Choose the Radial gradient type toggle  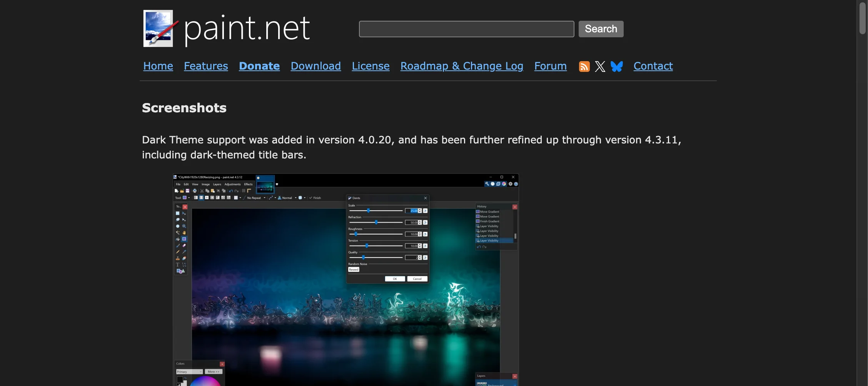coord(212,198)
